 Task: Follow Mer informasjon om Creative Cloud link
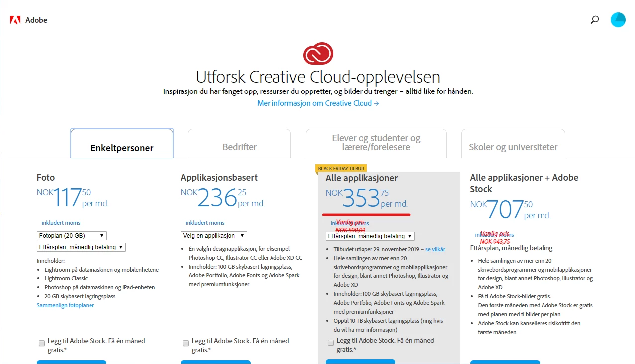(318, 103)
